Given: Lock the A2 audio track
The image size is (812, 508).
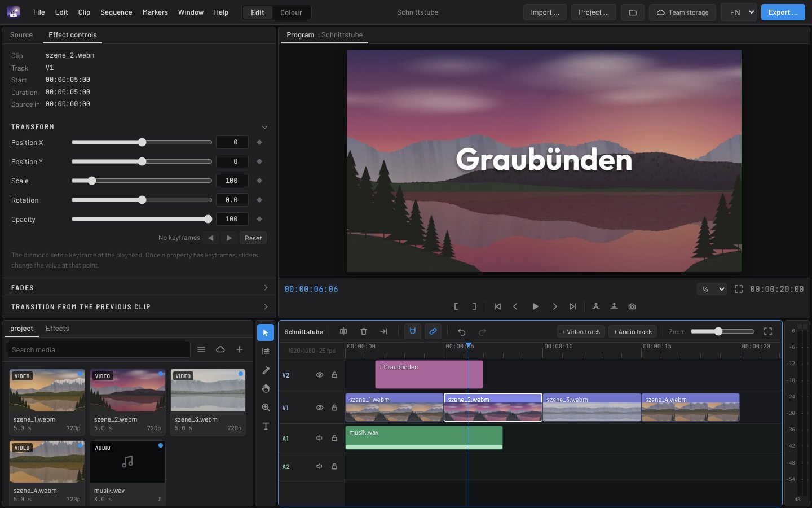Looking at the screenshot, I should coord(334,466).
